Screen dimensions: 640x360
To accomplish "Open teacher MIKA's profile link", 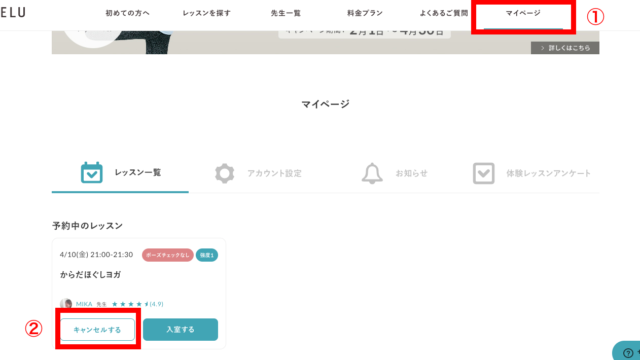I will [84, 304].
